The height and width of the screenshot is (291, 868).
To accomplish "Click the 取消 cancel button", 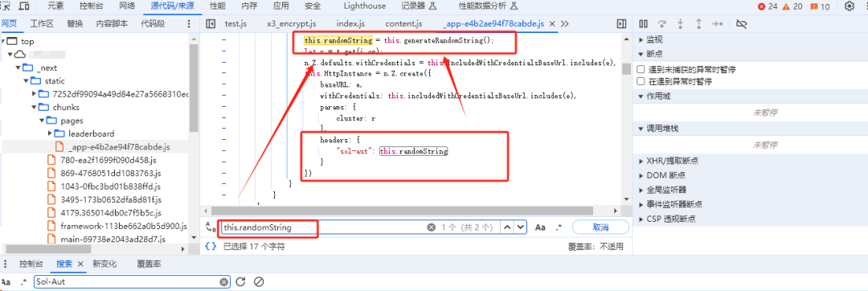I will 600,227.
